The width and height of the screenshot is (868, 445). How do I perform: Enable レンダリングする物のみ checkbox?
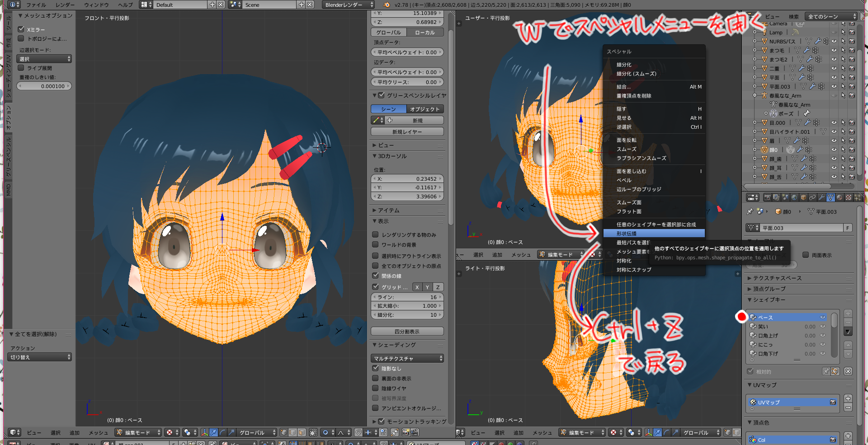click(x=375, y=234)
